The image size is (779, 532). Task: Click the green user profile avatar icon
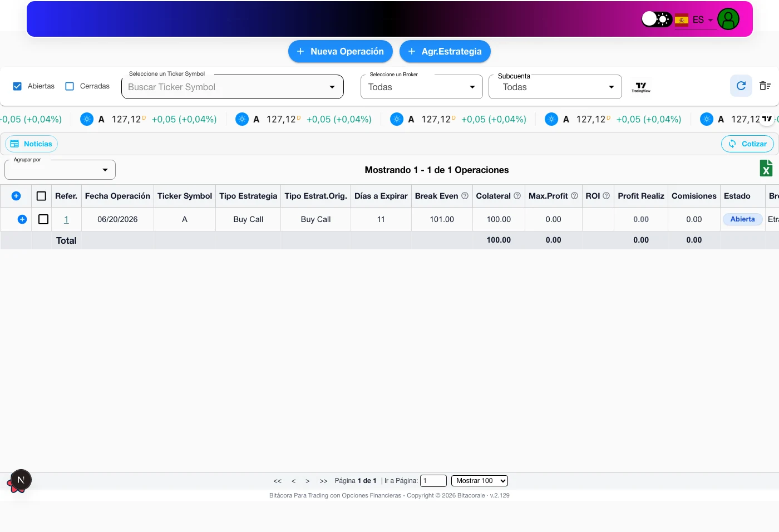pos(728,19)
